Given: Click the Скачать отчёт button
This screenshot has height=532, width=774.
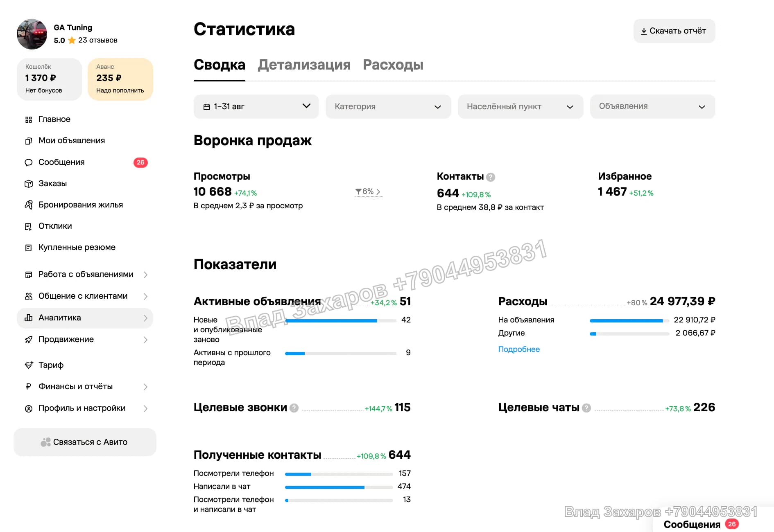Looking at the screenshot, I should coord(674,31).
